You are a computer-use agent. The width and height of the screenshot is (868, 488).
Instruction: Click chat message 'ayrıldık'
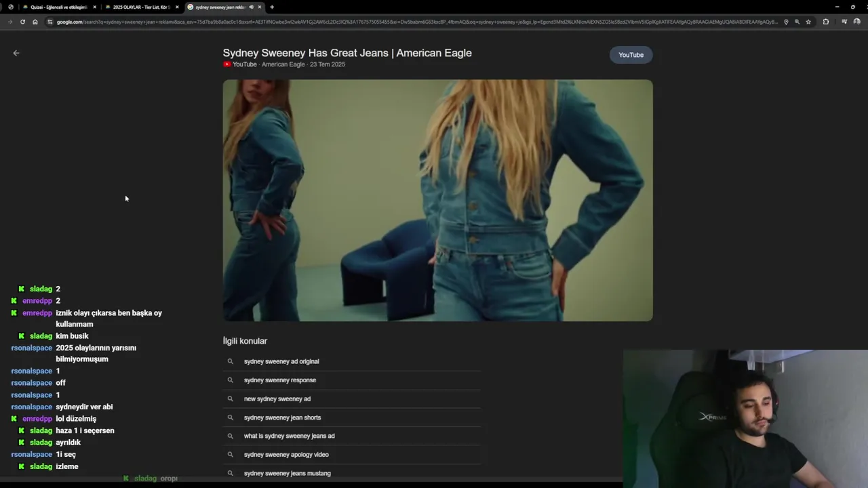click(x=68, y=443)
